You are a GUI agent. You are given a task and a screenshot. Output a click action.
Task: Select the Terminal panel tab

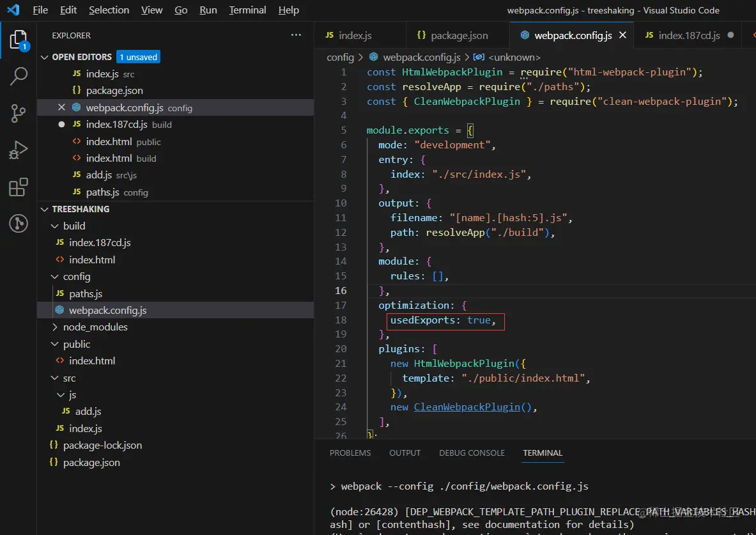[x=543, y=453]
